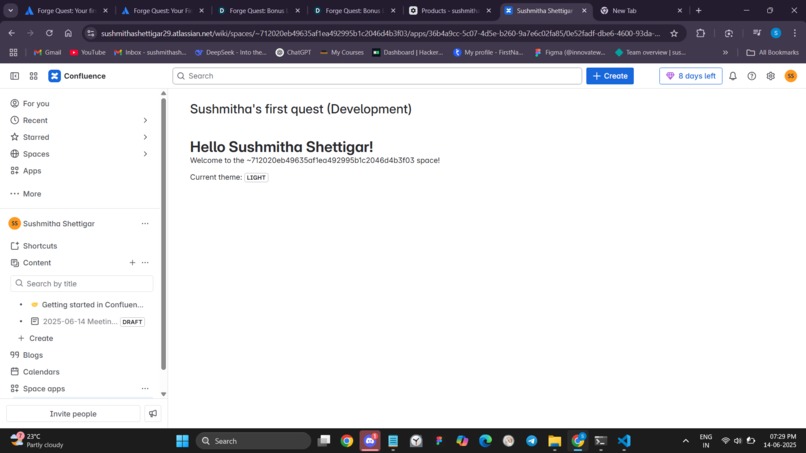Expand Getting started in Confluence tree item

tap(21, 304)
